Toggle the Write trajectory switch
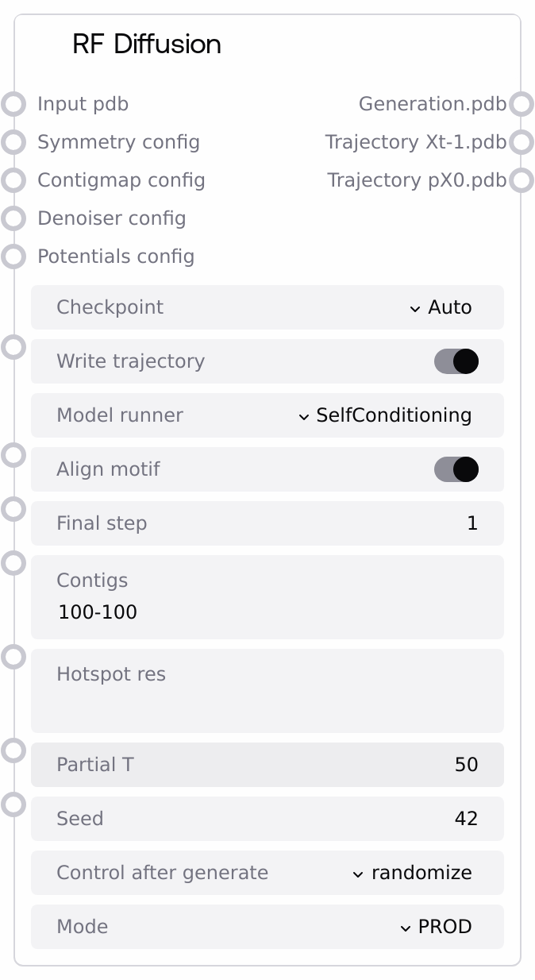535x980 pixels. (x=456, y=361)
